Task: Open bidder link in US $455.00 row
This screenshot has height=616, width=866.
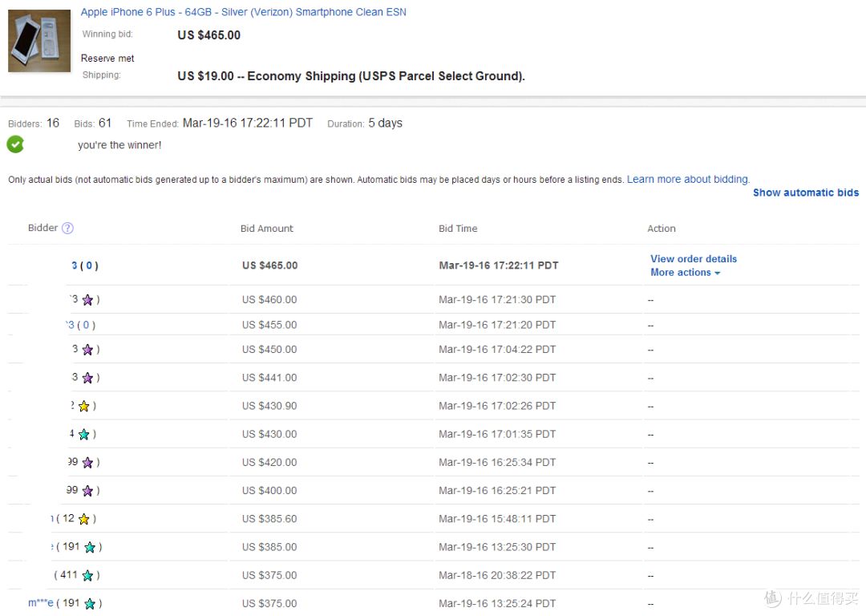Action: coord(71,325)
